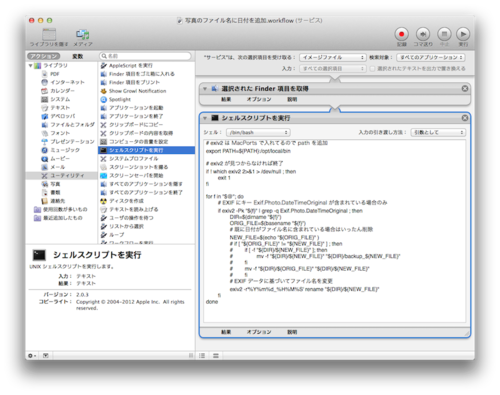Viewport: 500px width, 395px height.
Task: Start recording with the red 記録 button
Action: point(401,34)
